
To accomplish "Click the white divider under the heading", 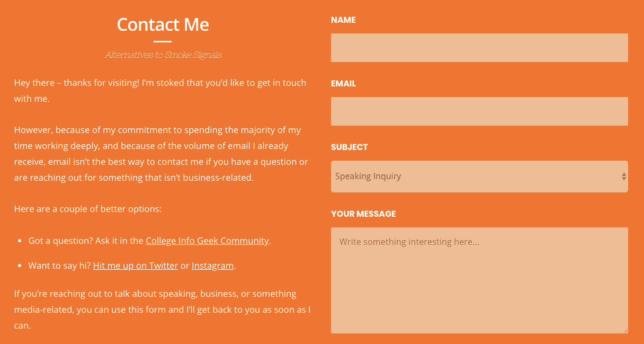I will [x=163, y=41].
